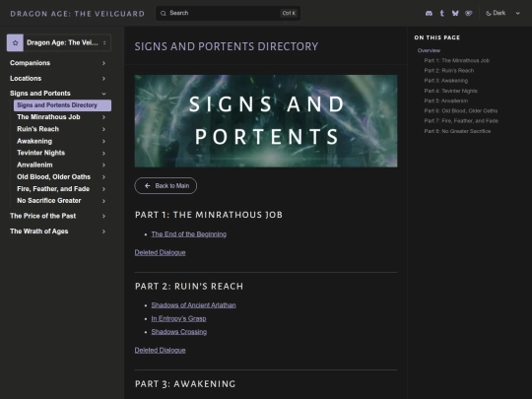This screenshot has width=532, height=399.
Task: Open The Price of the Past sidebar entry
Action: tap(42, 216)
